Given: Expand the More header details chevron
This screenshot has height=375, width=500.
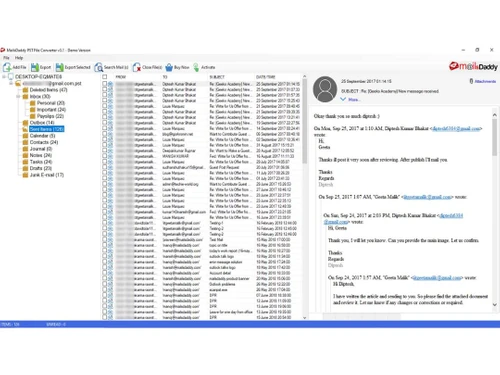Looking at the screenshot, I should click(343, 99).
